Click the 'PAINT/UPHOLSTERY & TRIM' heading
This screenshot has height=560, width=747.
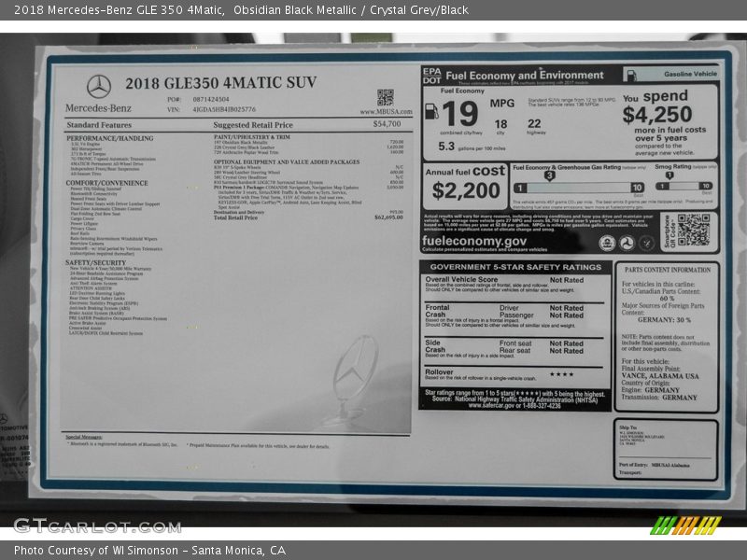click(x=251, y=136)
